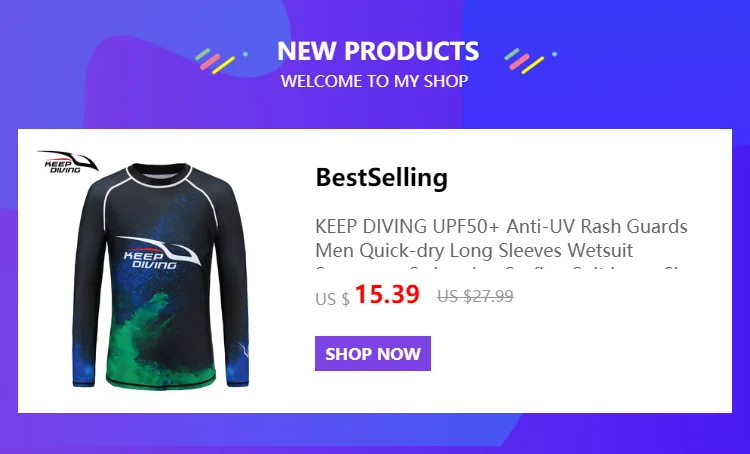
Task: Click the truncated third line of product title
Action: pos(501,267)
